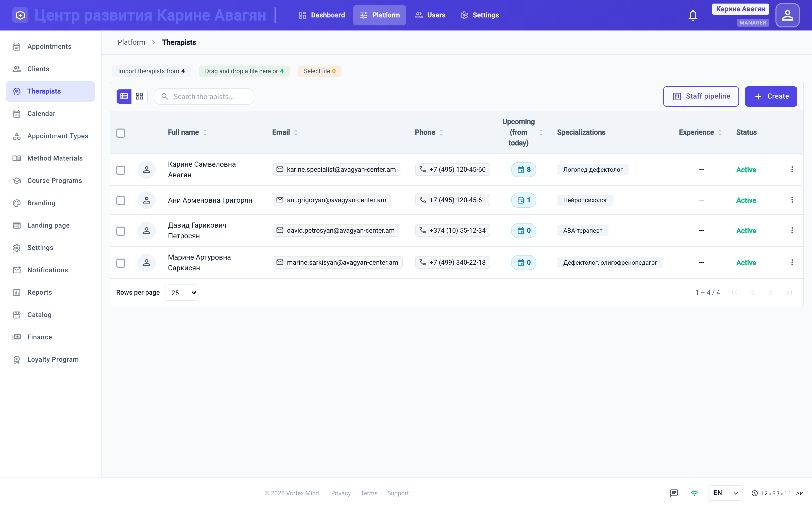Image resolution: width=812 pixels, height=508 pixels.
Task: Open Calendar in the sidebar
Action: coord(50,114)
